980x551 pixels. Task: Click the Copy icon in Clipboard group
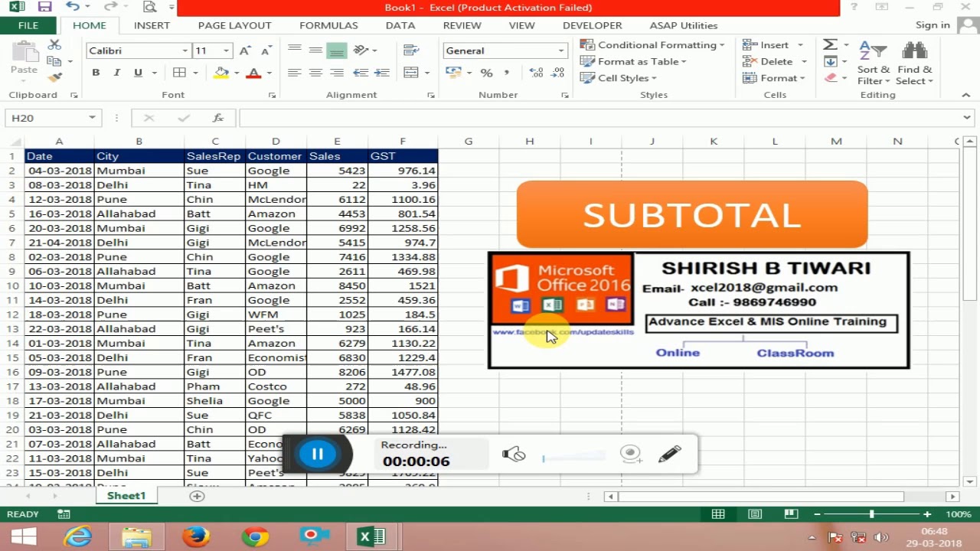click(54, 61)
